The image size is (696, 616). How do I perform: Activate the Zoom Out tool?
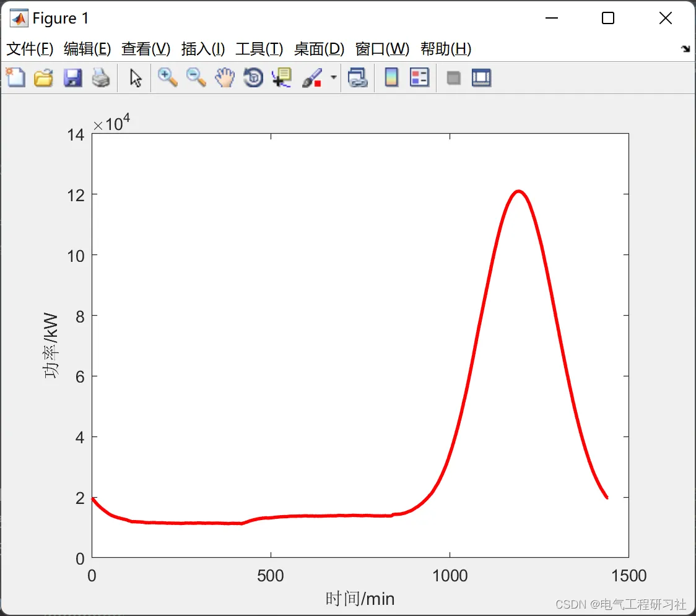tap(196, 77)
